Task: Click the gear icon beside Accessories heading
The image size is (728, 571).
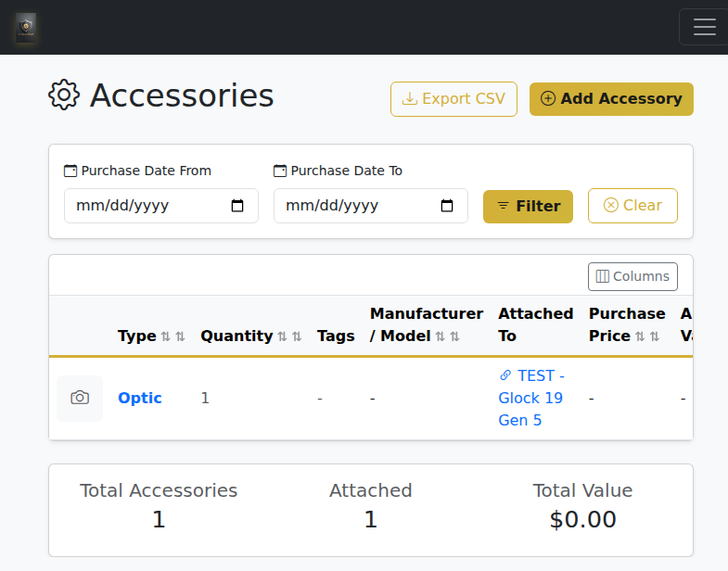Action: (64, 95)
